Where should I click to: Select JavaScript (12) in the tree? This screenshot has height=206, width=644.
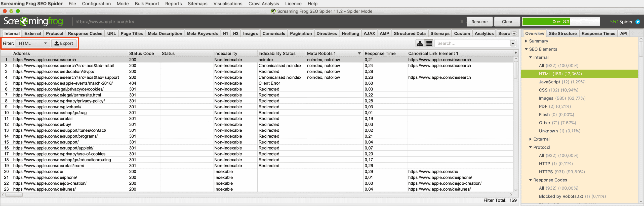pos(562,82)
